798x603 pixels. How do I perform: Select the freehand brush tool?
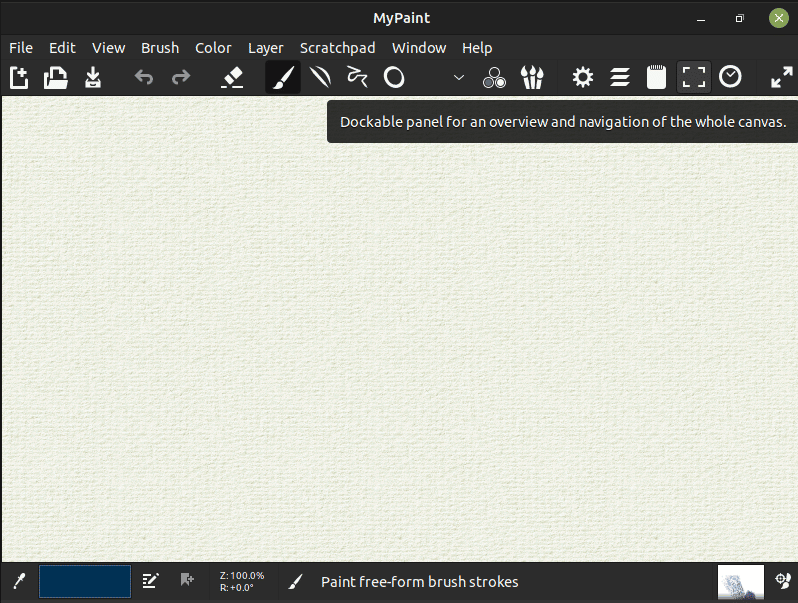(283, 77)
